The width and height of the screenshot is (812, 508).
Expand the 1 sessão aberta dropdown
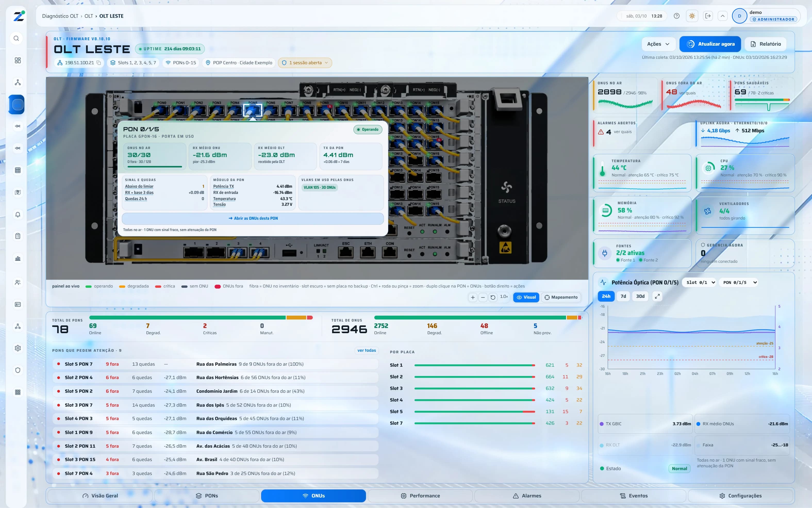coord(305,63)
